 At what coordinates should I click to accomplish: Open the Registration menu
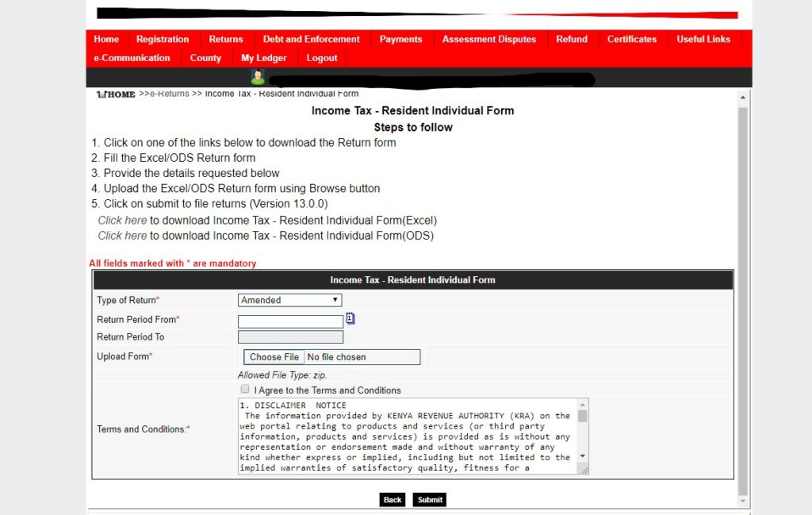point(163,39)
